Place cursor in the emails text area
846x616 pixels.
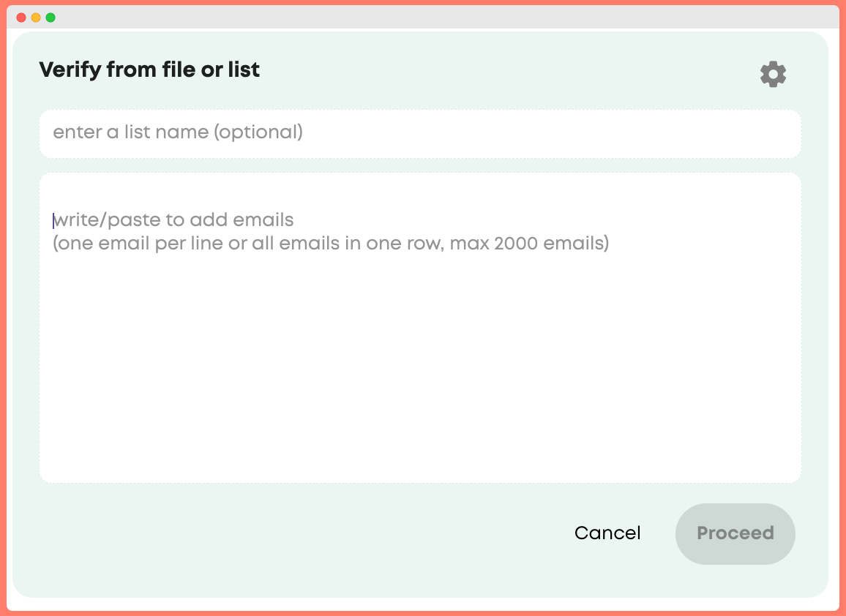point(420,328)
